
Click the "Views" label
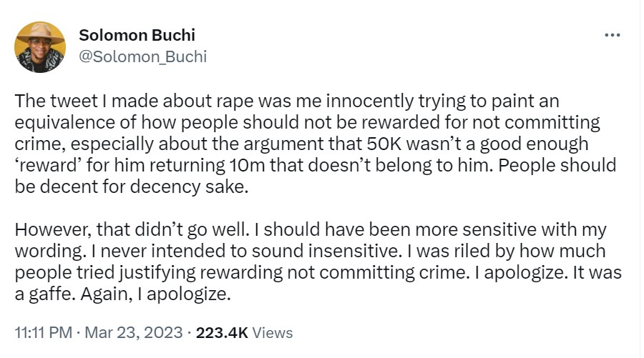273,332
